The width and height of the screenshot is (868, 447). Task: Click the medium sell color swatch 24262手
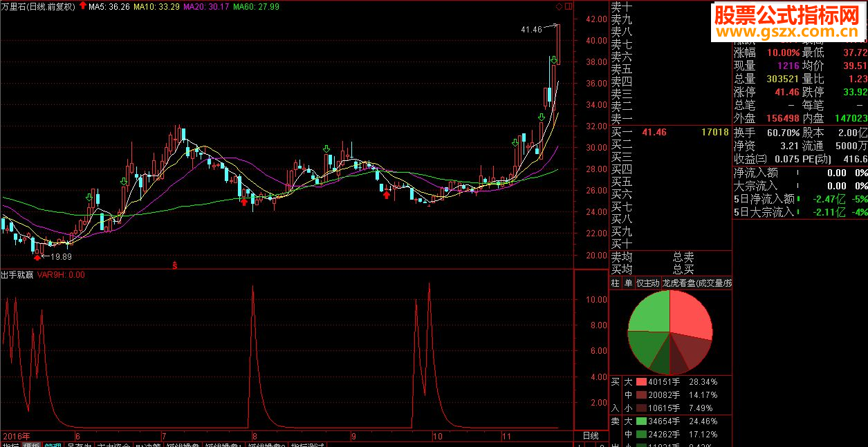coord(641,434)
